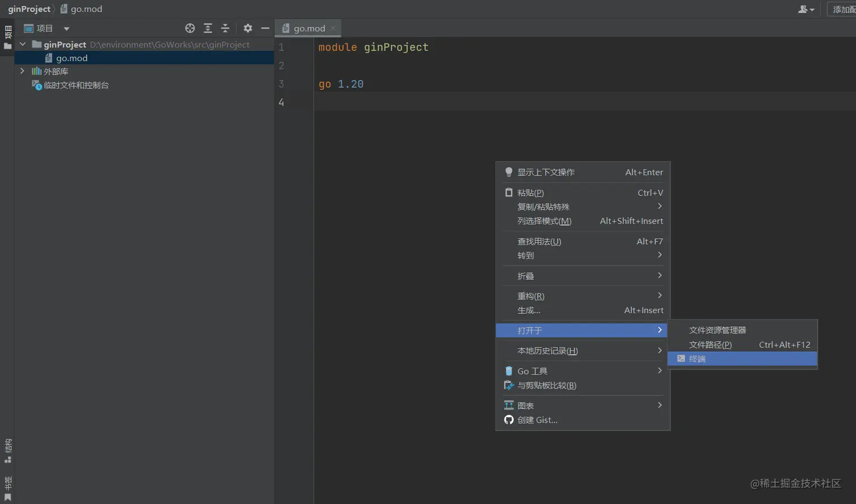The height and width of the screenshot is (504, 856).
Task: Click ginProject breadcrumb in navigation bar
Action: tap(29, 9)
